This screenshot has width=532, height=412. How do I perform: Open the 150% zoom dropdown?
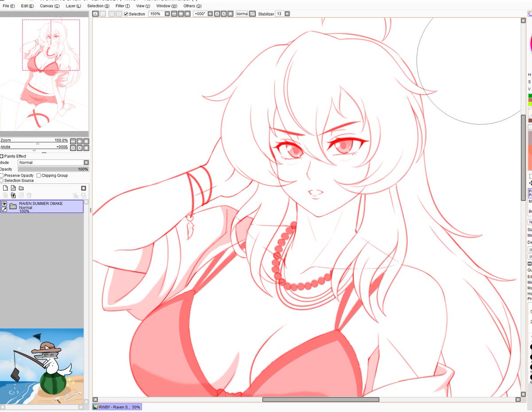tap(167, 14)
